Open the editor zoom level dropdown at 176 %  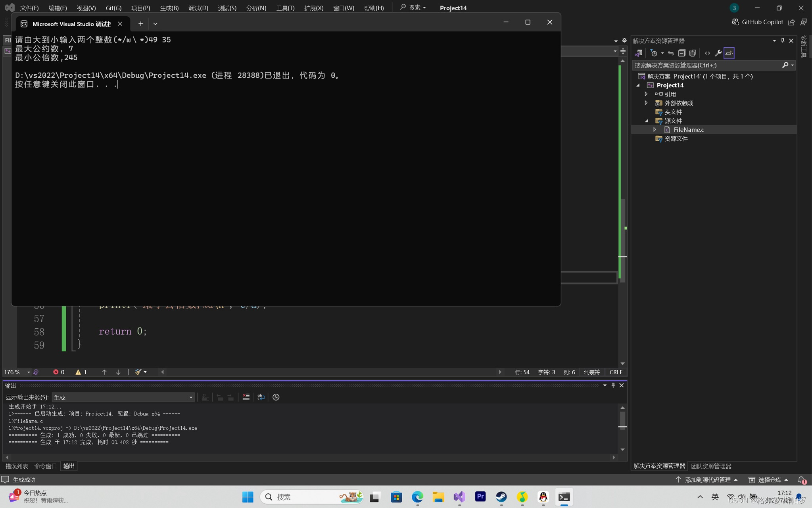point(29,372)
